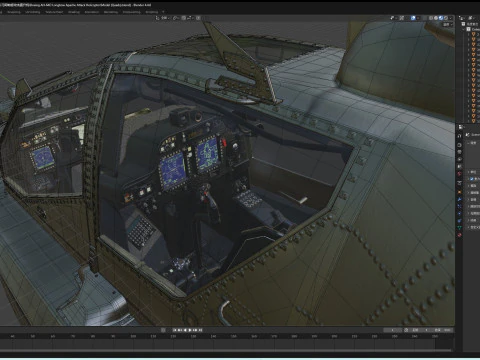The height and width of the screenshot is (360, 480).
Task: Open the Output properties tab
Action: coord(459,152)
